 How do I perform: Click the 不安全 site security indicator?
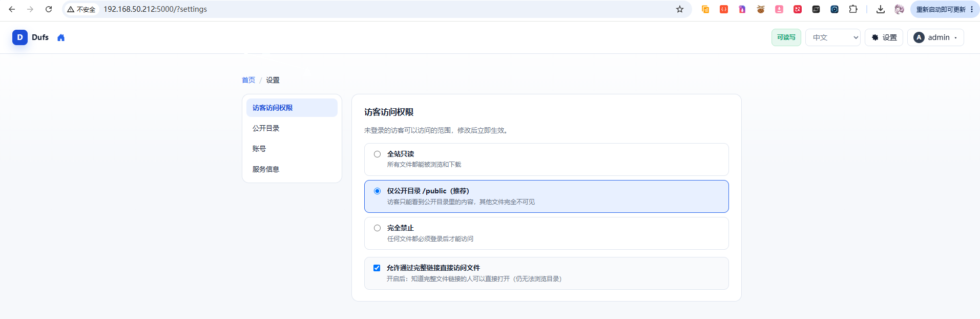tap(81, 9)
